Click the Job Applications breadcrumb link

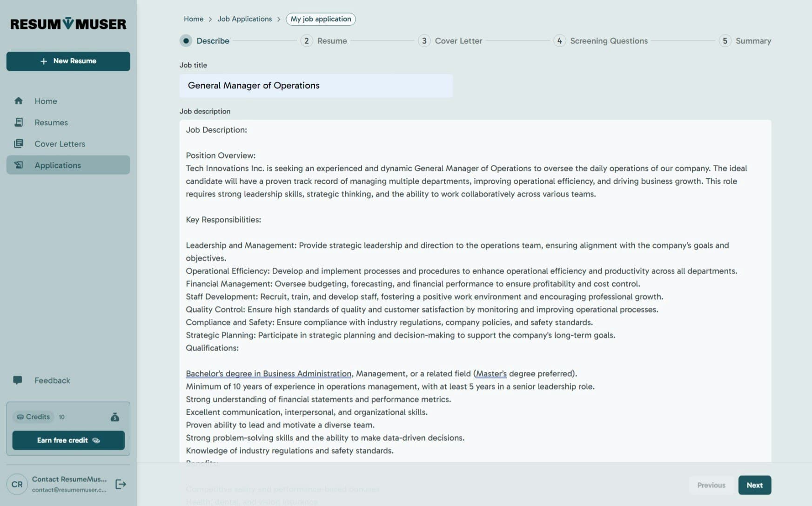(244, 19)
